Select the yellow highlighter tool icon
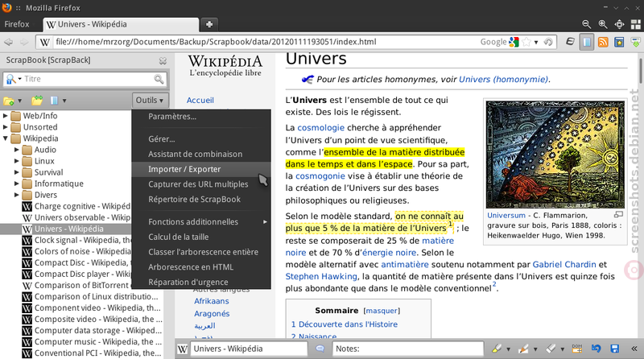 (x=497, y=349)
